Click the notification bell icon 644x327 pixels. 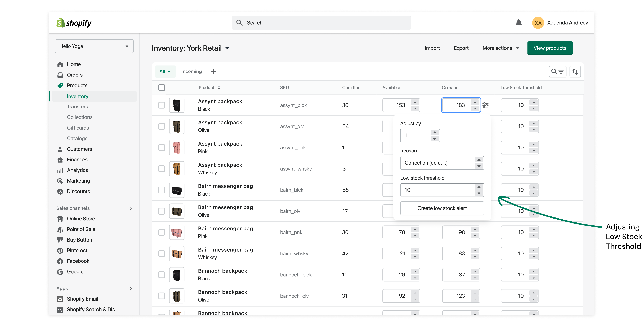point(518,23)
